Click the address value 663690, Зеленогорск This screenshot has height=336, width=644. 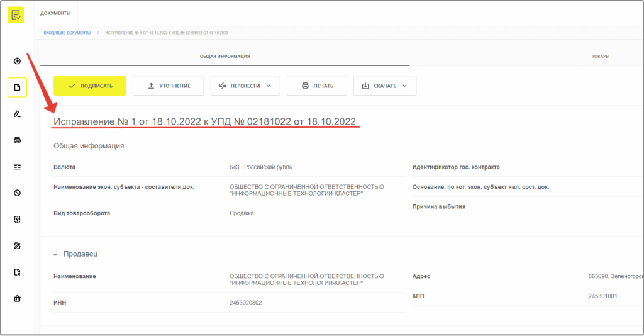point(616,276)
